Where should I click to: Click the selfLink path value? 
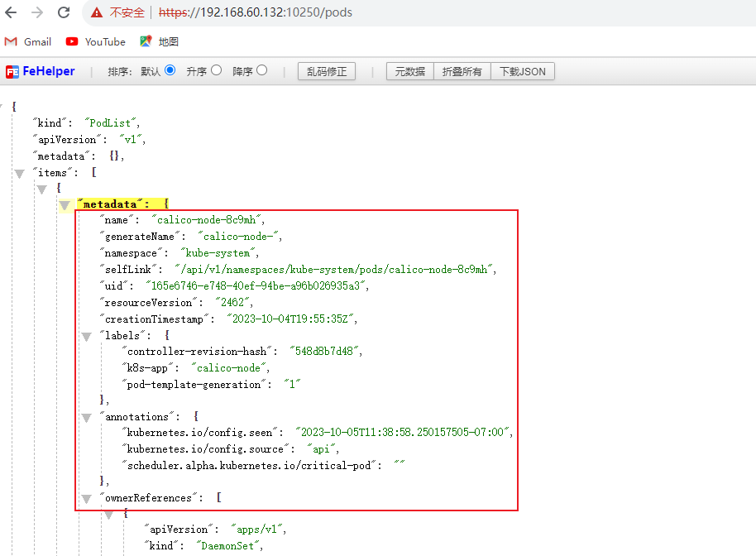(334, 269)
